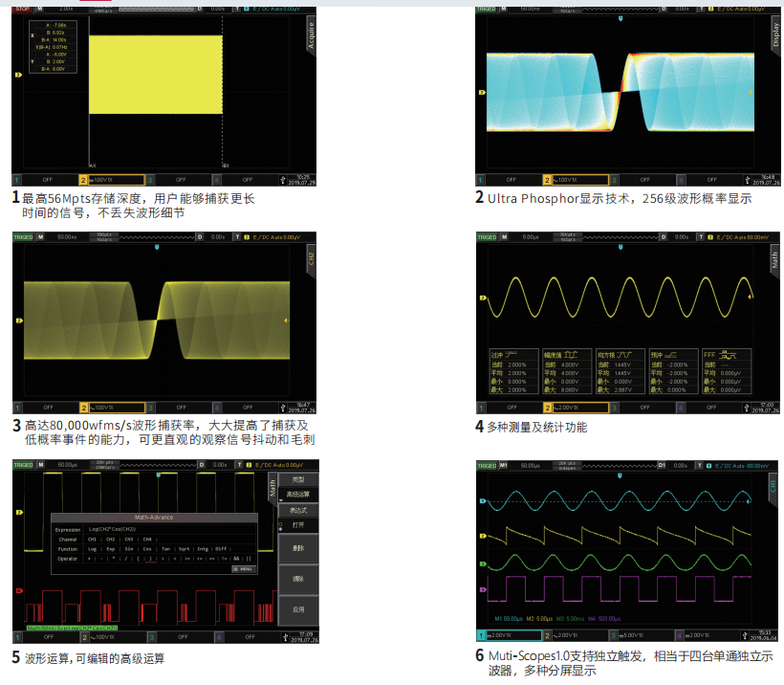Click the 预冲 preshoot measurement box

click(x=673, y=371)
